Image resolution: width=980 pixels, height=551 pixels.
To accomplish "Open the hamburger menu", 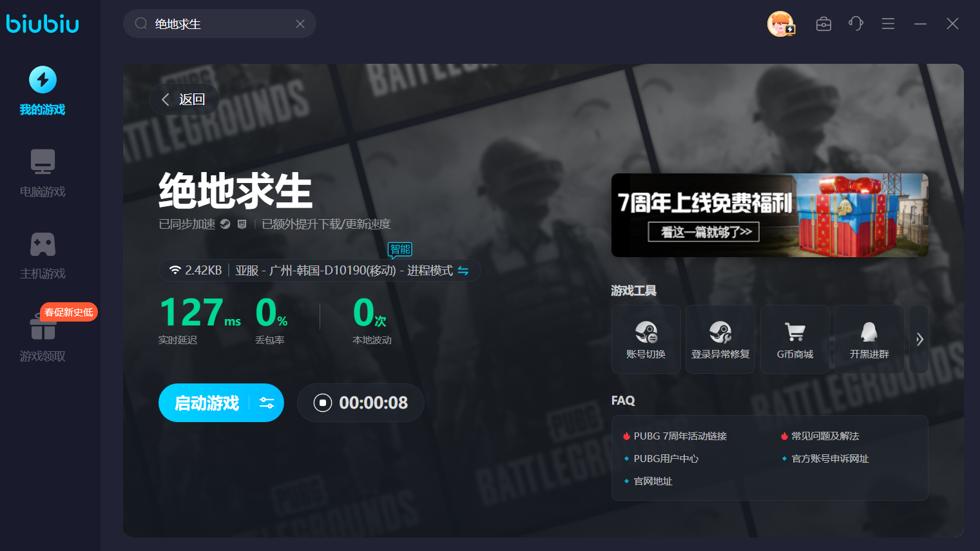I will click(x=888, y=24).
